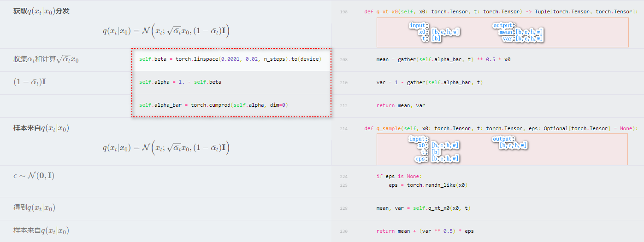Click line number 208
This screenshot has width=644, height=242.
pos(343,60)
